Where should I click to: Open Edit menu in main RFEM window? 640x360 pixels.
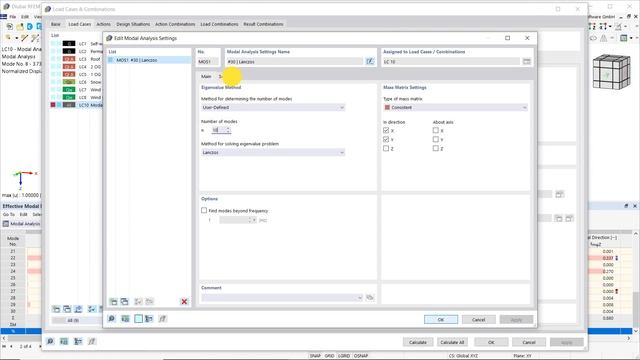pos(25,17)
